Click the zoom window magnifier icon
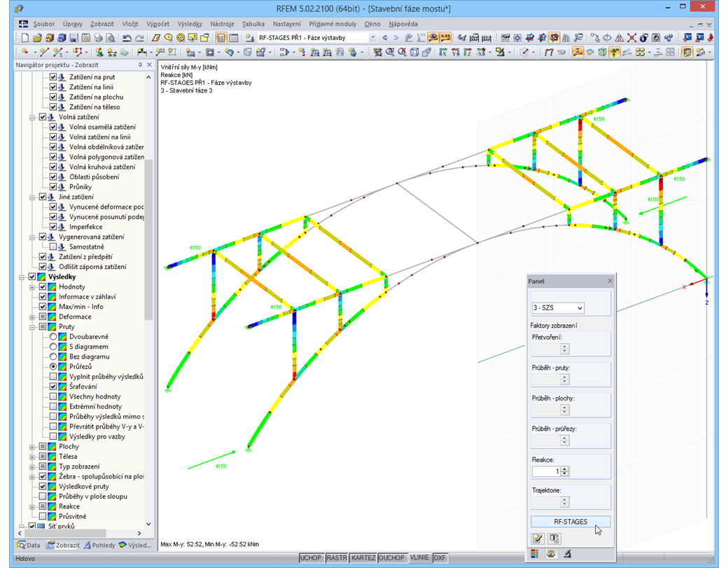 tap(390, 52)
